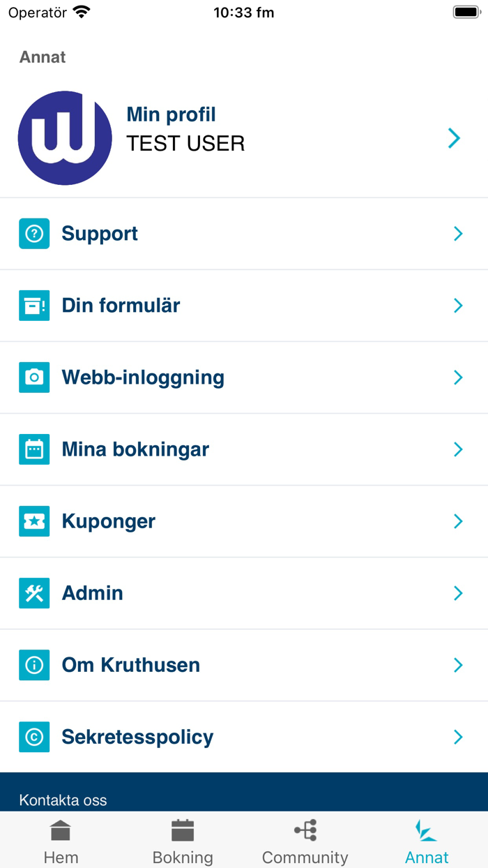
Task: Open the Mina bokningar calendar icon
Action: point(34,449)
